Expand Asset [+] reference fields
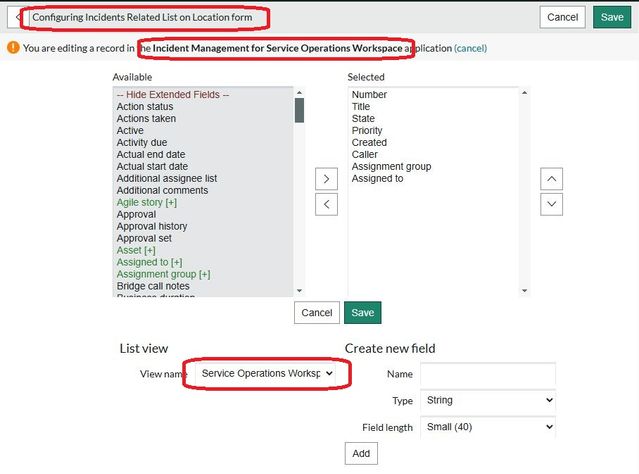Screen dimensions: 639x474 click(136, 250)
